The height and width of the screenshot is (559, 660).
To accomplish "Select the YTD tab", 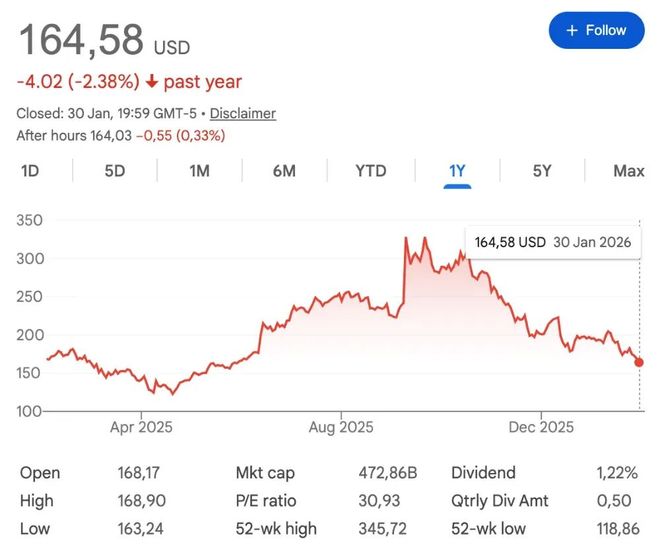I will coord(370,171).
